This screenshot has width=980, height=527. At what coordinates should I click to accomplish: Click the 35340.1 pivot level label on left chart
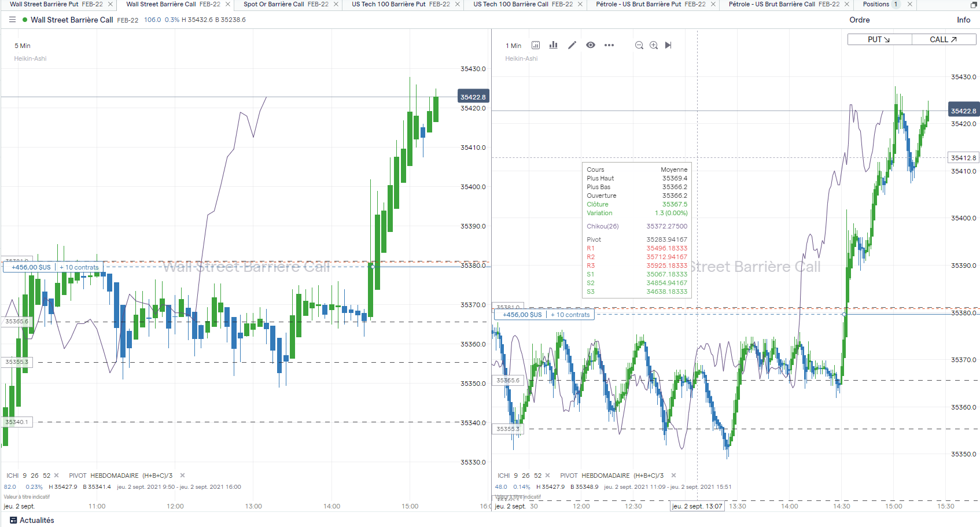17,422
